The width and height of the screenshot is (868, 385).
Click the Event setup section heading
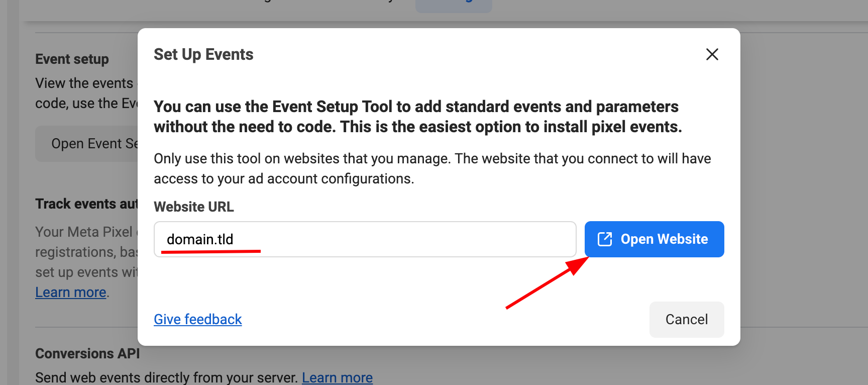pyautogui.click(x=72, y=59)
